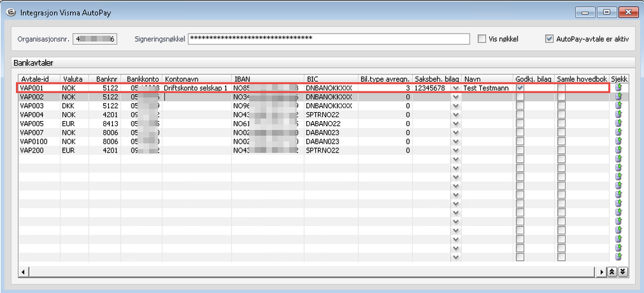644x293 pixels.
Task: Click the 'Test Testmann' Navn cell
Action: tap(487, 88)
